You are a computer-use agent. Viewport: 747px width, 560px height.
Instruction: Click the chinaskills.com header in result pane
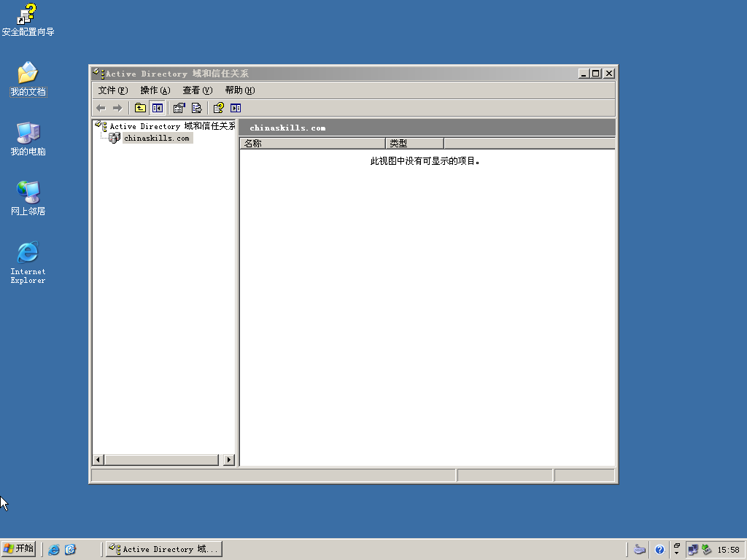pyautogui.click(x=287, y=128)
